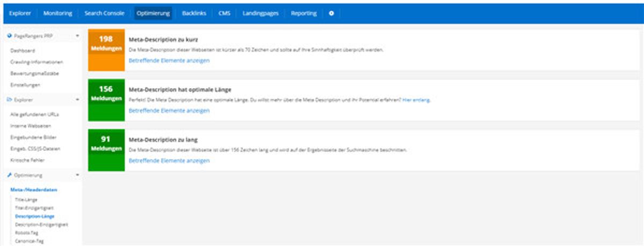Collapse the PageRangers PRP section arrow
This screenshot has width=644, height=246.
(x=77, y=35)
